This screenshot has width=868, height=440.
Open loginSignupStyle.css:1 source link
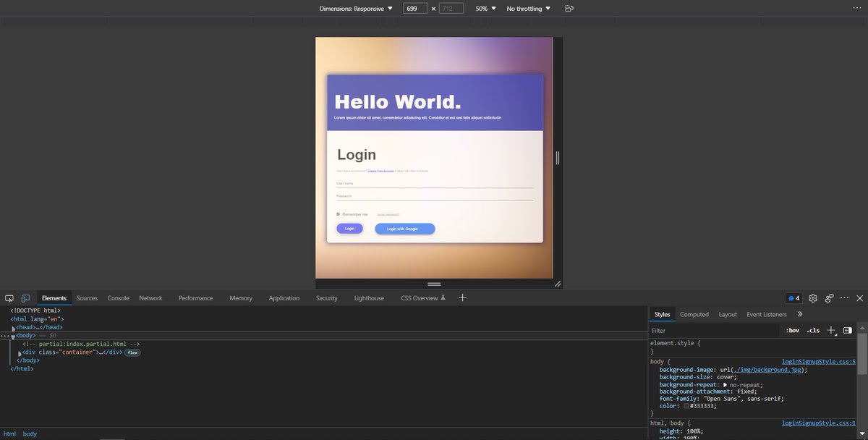click(x=819, y=423)
